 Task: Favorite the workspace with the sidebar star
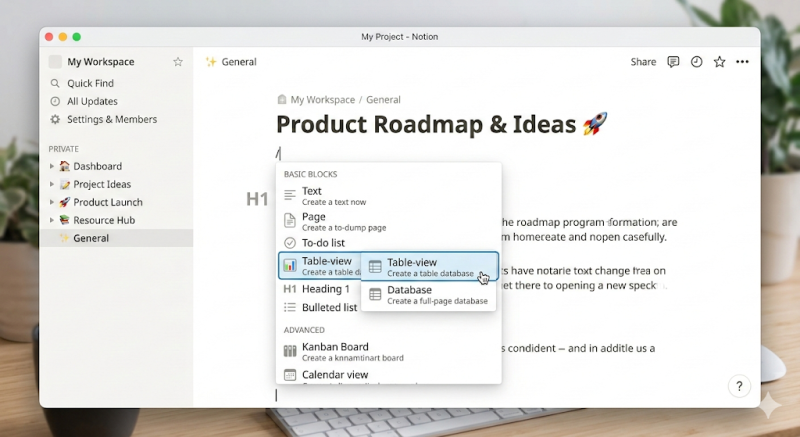tap(178, 62)
